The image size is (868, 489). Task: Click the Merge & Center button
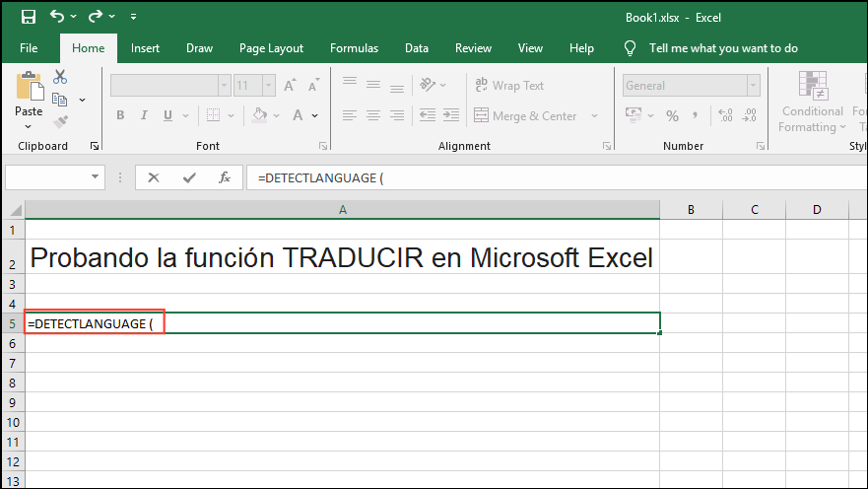coord(525,116)
